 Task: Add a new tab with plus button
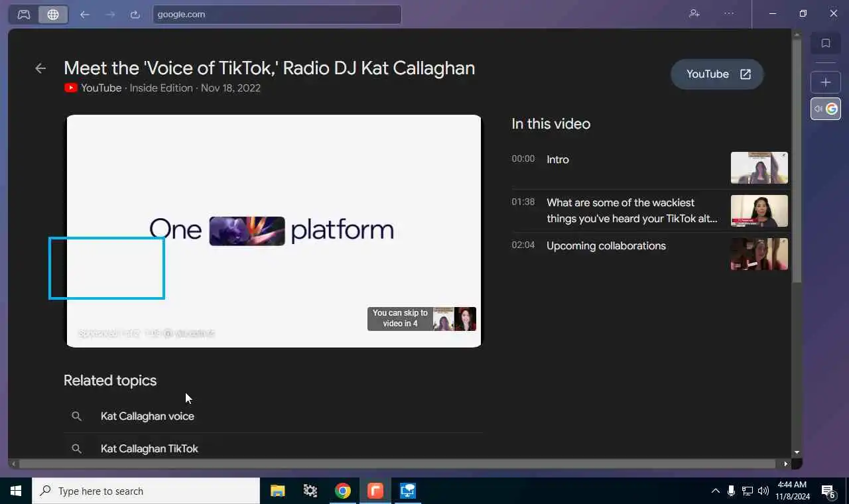click(x=826, y=82)
